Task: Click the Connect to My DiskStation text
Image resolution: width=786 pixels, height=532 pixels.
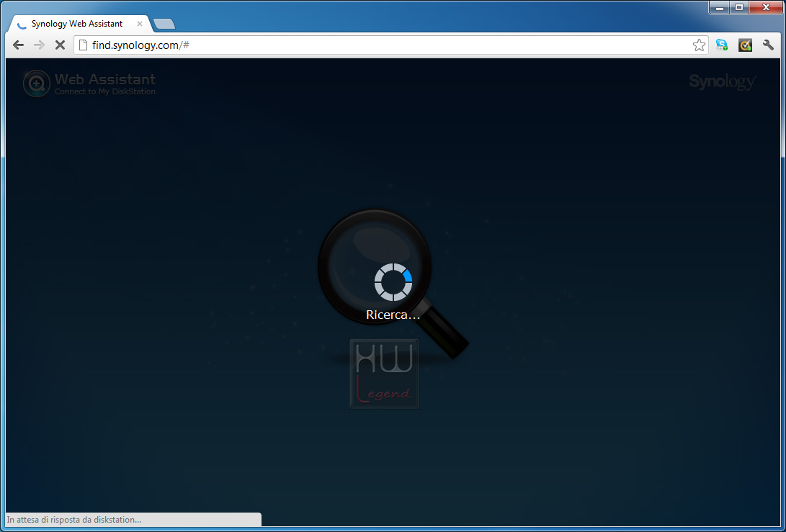Action: pos(105,91)
